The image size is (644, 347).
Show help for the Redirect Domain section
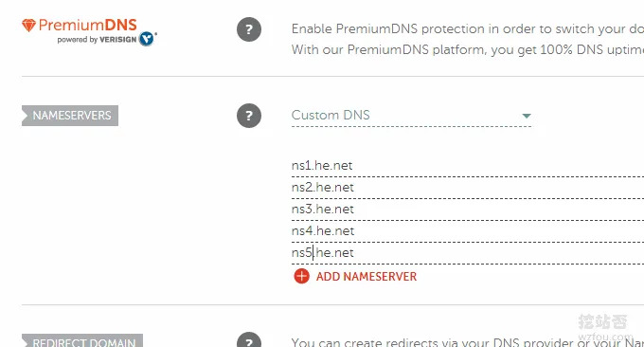pos(249,340)
